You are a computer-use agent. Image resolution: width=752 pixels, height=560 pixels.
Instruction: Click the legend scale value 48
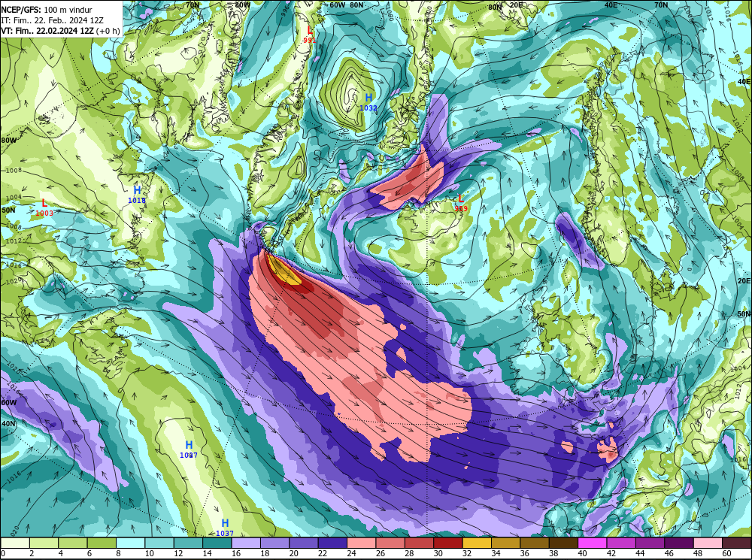[697, 554]
